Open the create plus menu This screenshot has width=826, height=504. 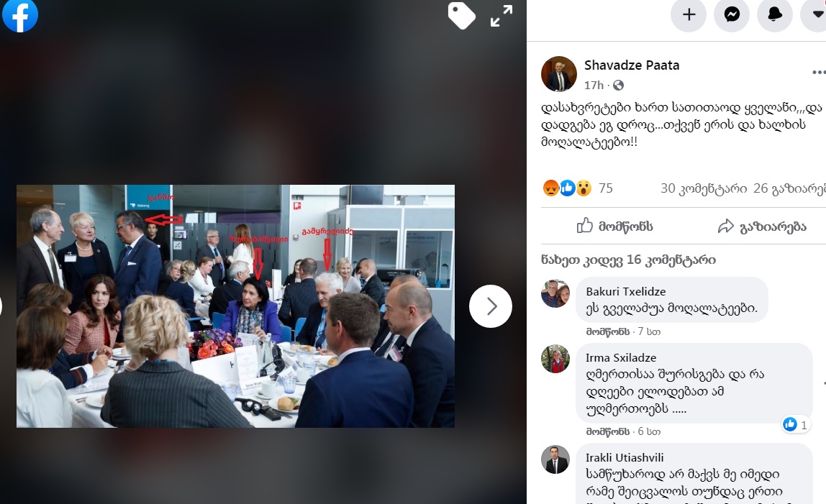tap(689, 15)
